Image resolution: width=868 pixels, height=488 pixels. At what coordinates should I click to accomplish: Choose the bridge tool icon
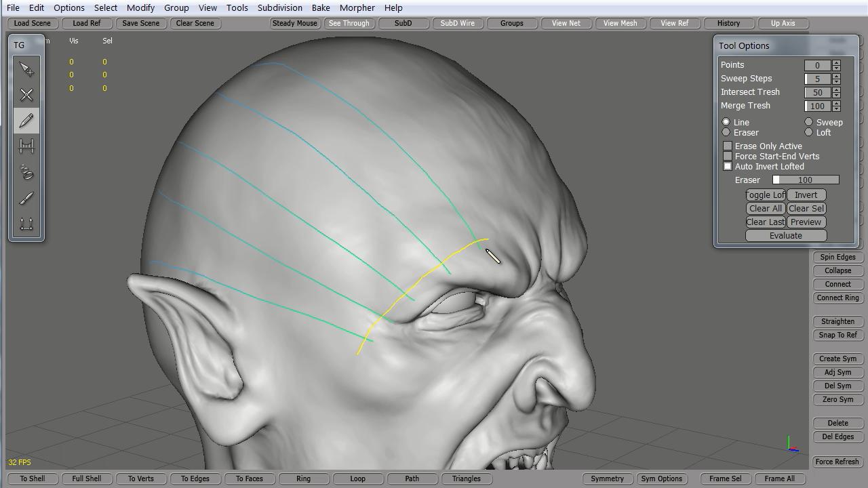pyautogui.click(x=26, y=146)
